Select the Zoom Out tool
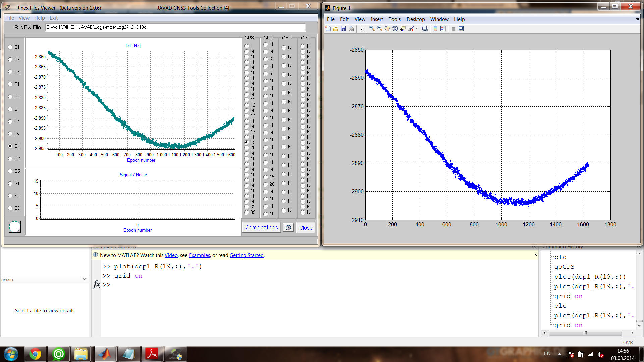Viewport: 644px width, 362px height. (x=380, y=29)
